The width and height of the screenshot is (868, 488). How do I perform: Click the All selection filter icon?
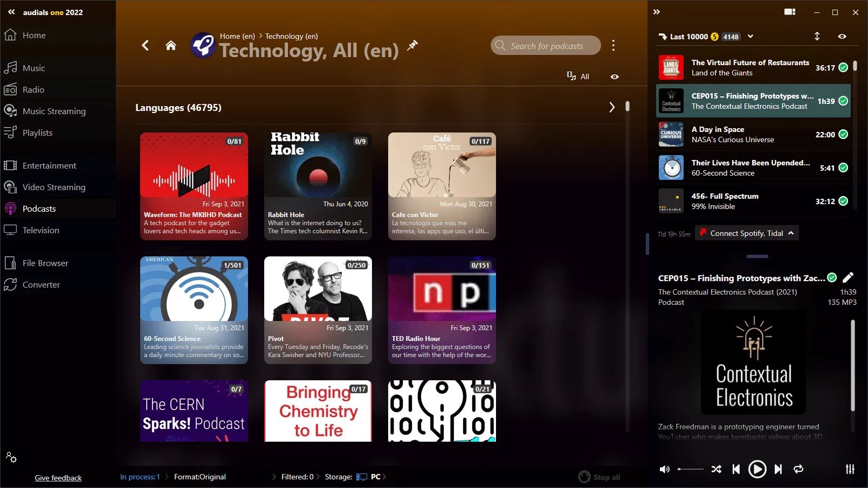[578, 76]
